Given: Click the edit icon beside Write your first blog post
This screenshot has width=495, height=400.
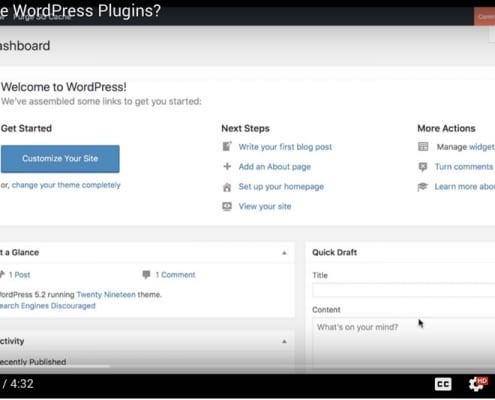Looking at the screenshot, I should pyautogui.click(x=227, y=147).
